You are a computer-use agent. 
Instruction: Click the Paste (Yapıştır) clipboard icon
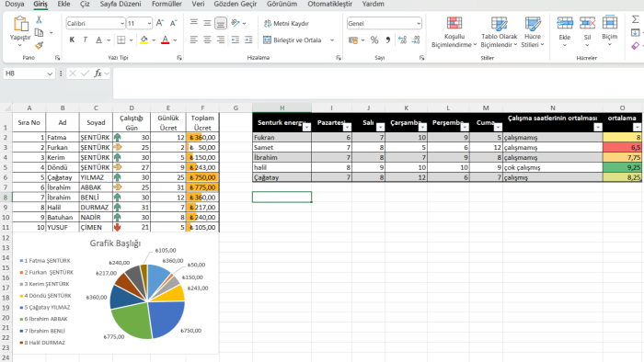(x=20, y=24)
